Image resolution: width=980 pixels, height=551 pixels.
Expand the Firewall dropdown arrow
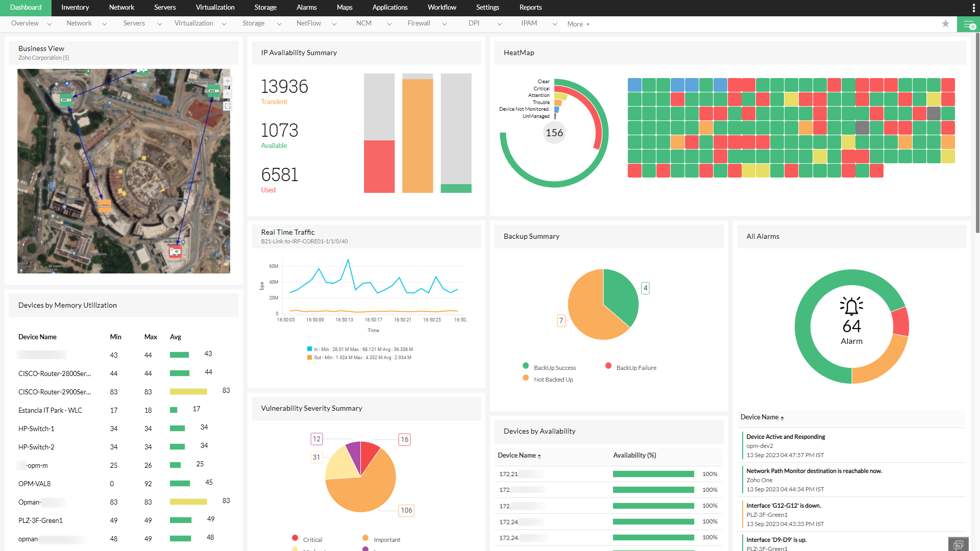[445, 23]
